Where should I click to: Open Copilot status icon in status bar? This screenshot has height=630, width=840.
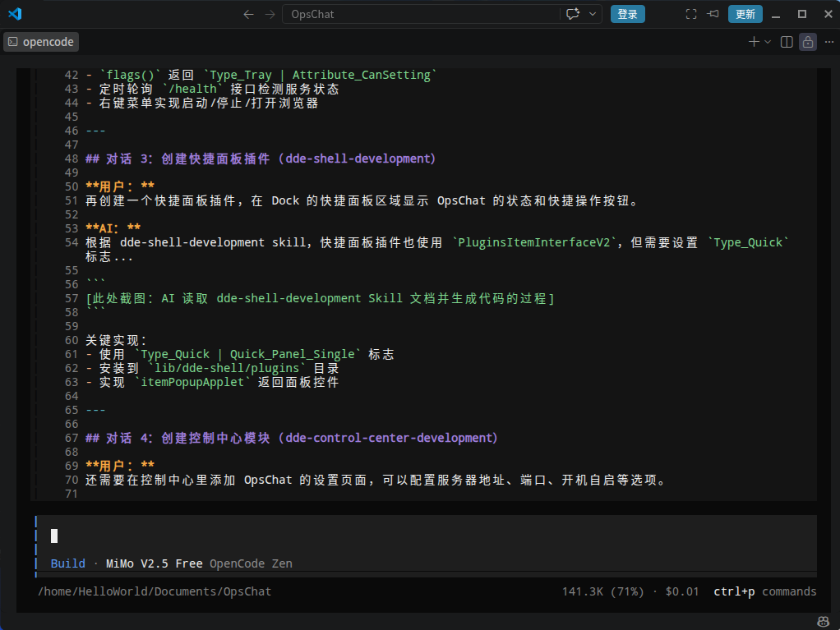click(823, 622)
